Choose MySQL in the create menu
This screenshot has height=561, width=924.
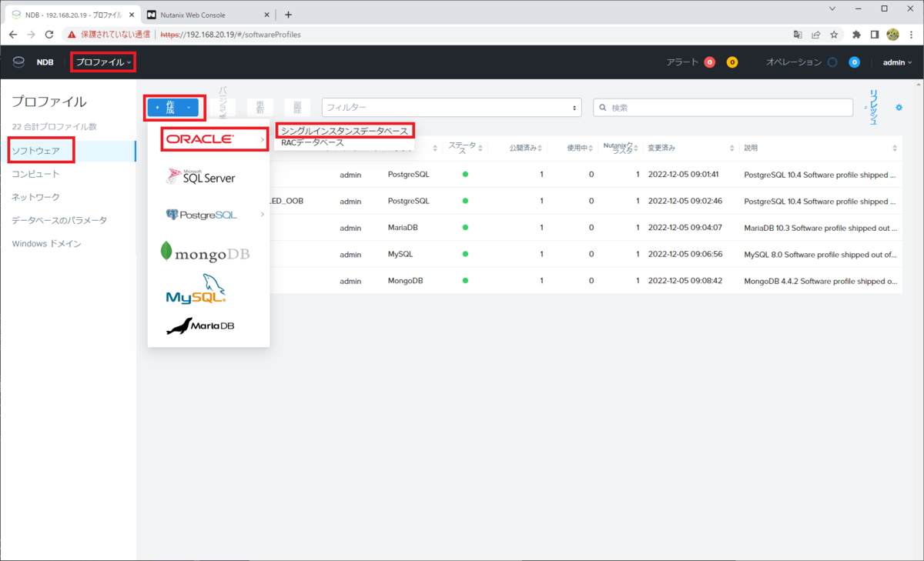tap(196, 289)
